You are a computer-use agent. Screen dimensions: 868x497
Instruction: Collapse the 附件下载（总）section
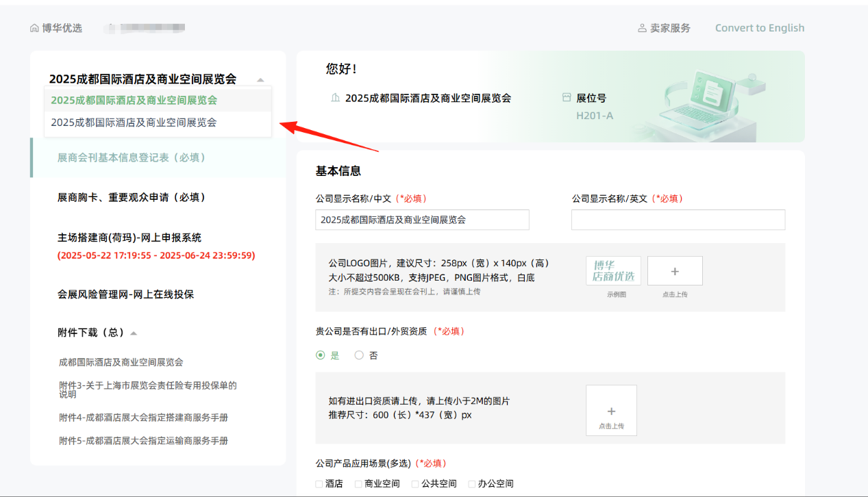[134, 333]
